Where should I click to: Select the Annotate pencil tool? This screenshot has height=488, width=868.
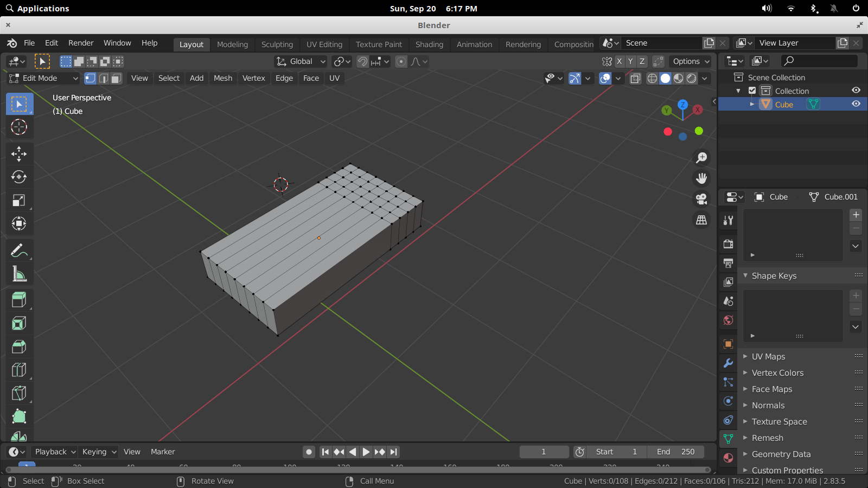[19, 251]
